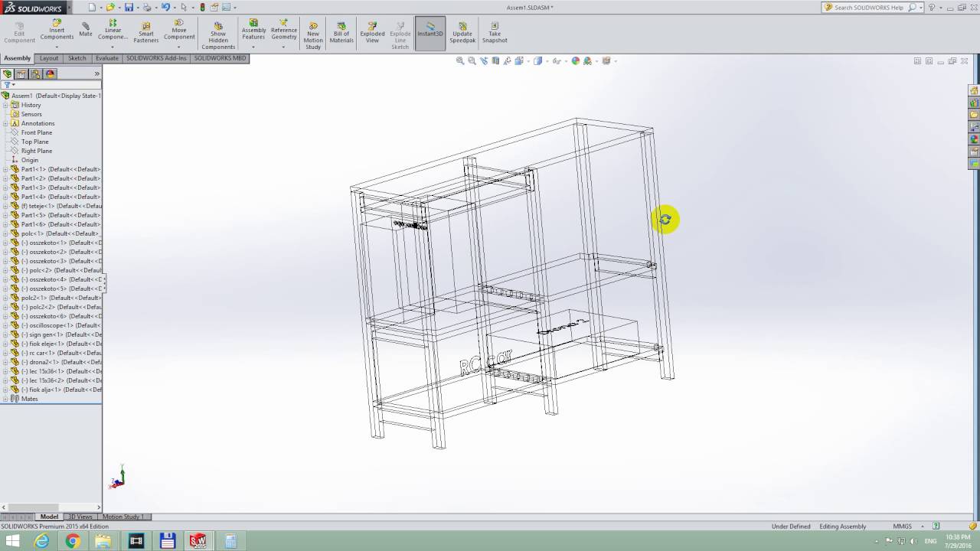Screen dimensions: 980x551
Task: Click the Search SOLIDWORKS Help field
Action: pos(867,8)
